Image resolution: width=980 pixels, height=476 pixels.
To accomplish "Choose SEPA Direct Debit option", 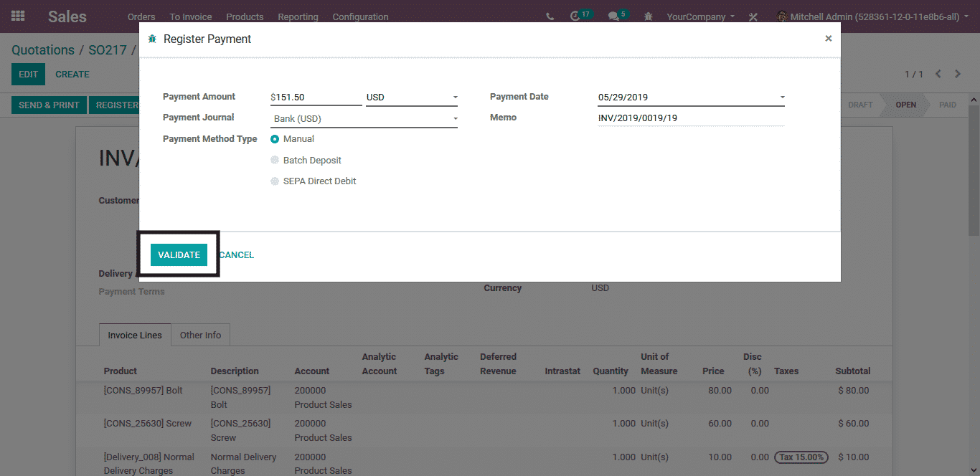I will (x=275, y=181).
